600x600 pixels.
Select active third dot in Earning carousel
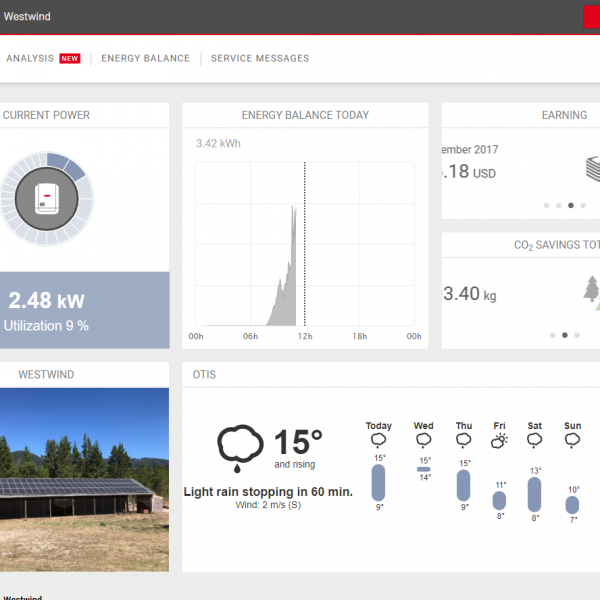pyautogui.click(x=571, y=205)
